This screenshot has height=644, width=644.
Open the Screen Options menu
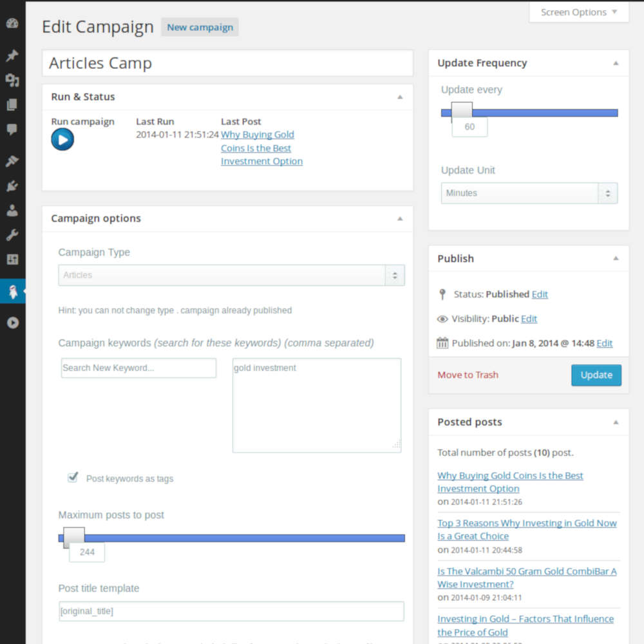coord(578,12)
